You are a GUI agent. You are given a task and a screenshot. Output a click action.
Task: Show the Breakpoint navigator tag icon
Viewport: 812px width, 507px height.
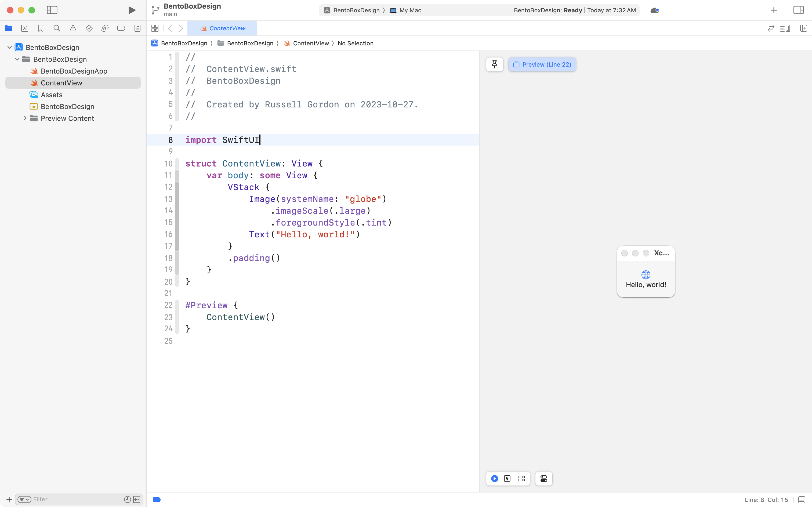tap(121, 28)
